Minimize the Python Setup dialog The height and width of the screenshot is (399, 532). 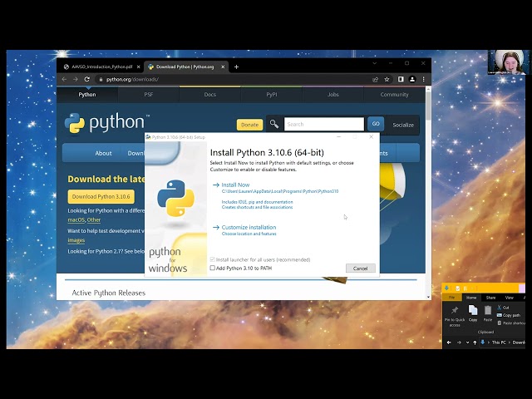(338, 136)
